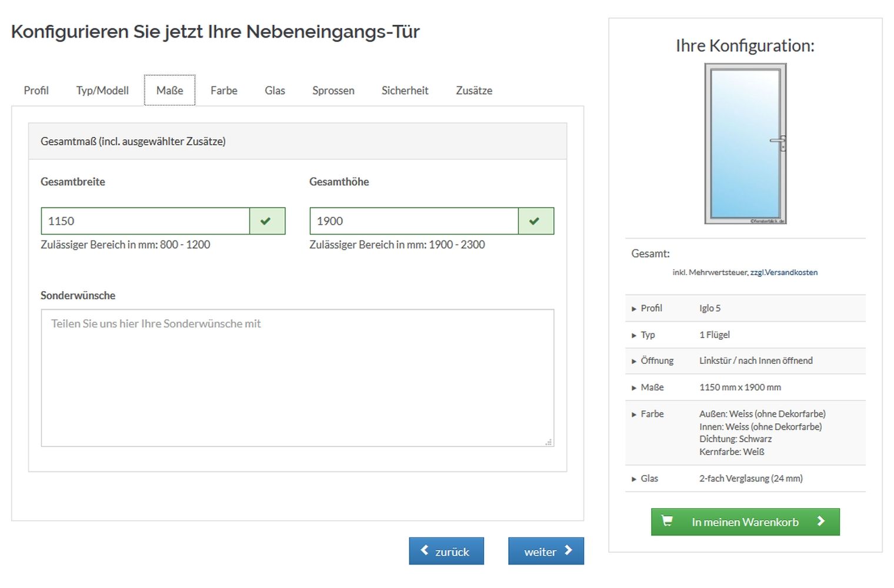Expand the Maße summary row arrow
894x588 pixels.
pos(634,387)
